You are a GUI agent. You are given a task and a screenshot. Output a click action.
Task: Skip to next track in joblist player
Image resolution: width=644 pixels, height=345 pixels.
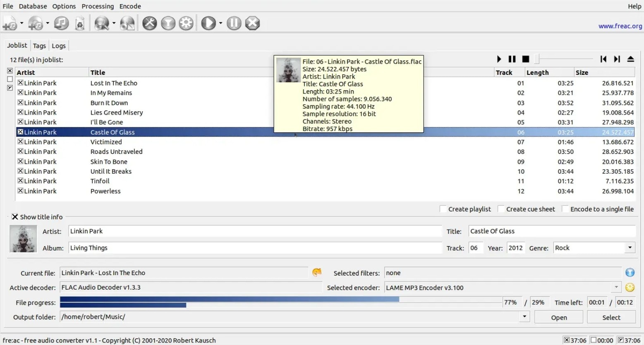point(617,59)
